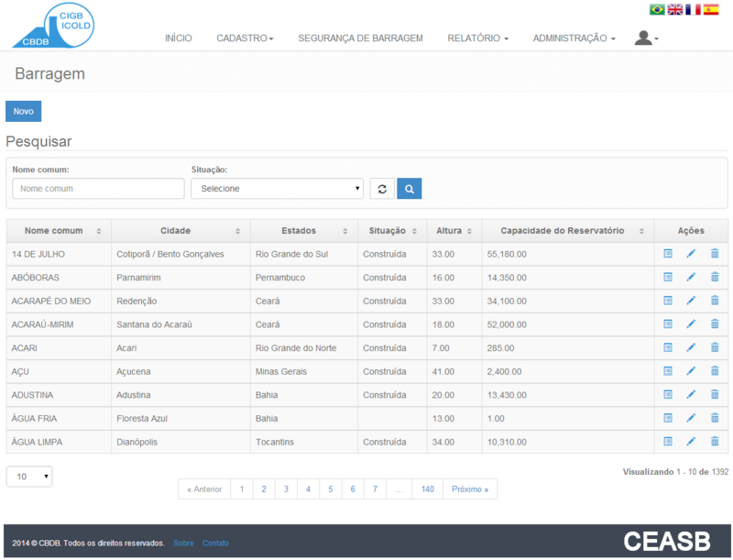This screenshot has height=560, width=733.
Task: Click the edit pencil icon for ABÓBORAS
Action: pos(691,277)
